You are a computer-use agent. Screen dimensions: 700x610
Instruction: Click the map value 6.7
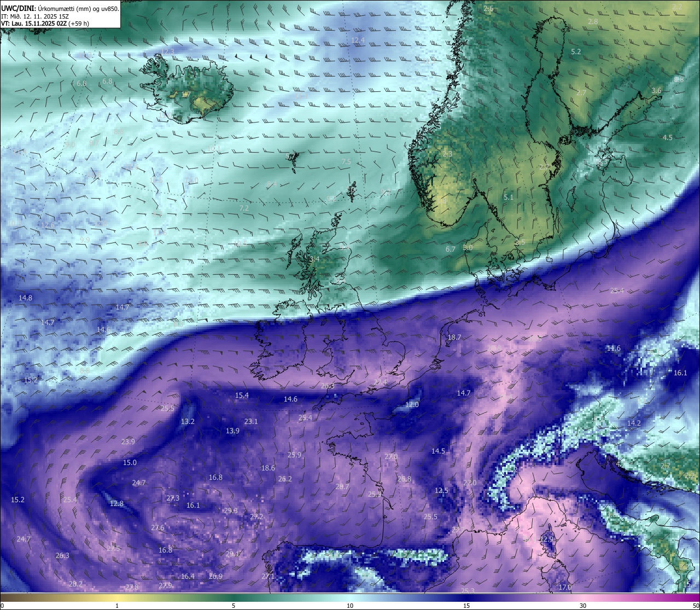[x=451, y=249]
